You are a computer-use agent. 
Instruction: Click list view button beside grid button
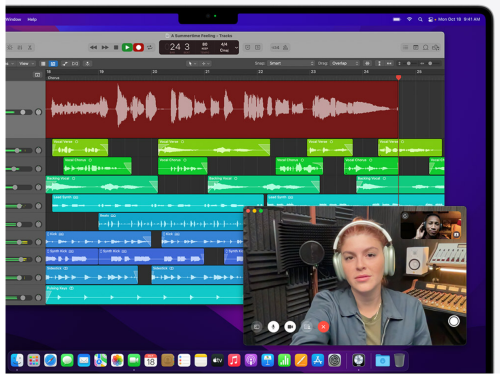tap(43, 63)
